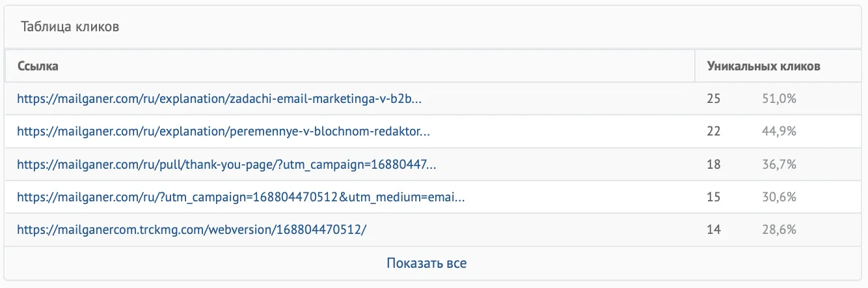Click the 51,0% percentage value
Viewport: 868px width, 288px height.
click(779, 99)
